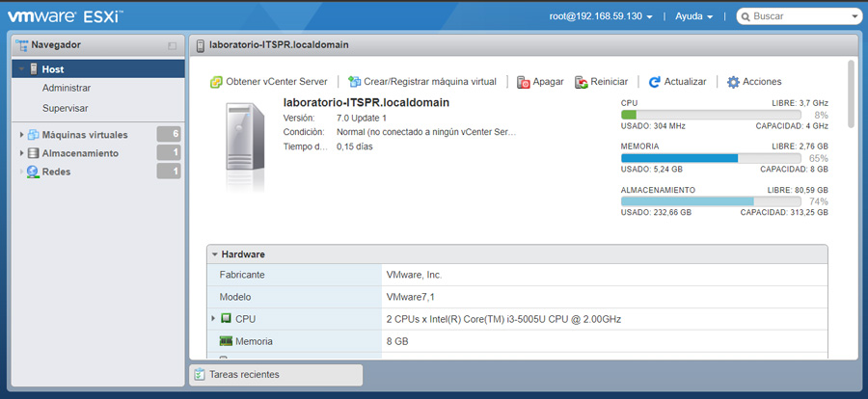The width and height of the screenshot is (868, 399).
Task: Open the Ayuda help menu
Action: coord(693,16)
